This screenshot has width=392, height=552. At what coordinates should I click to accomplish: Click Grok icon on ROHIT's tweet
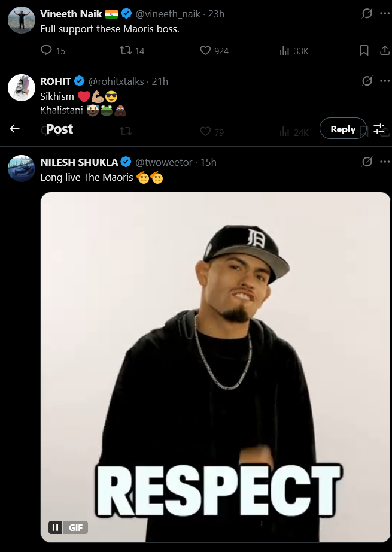click(x=367, y=81)
